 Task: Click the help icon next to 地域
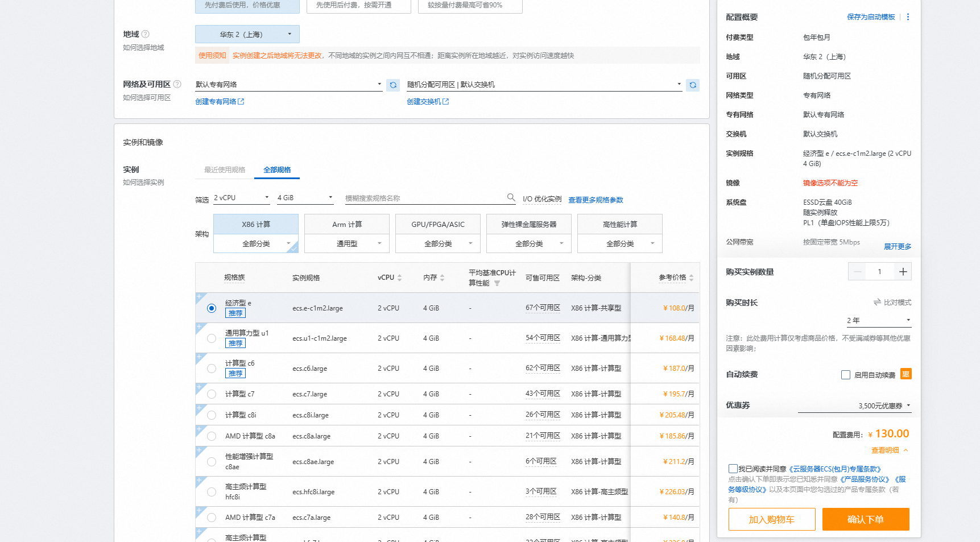(145, 34)
